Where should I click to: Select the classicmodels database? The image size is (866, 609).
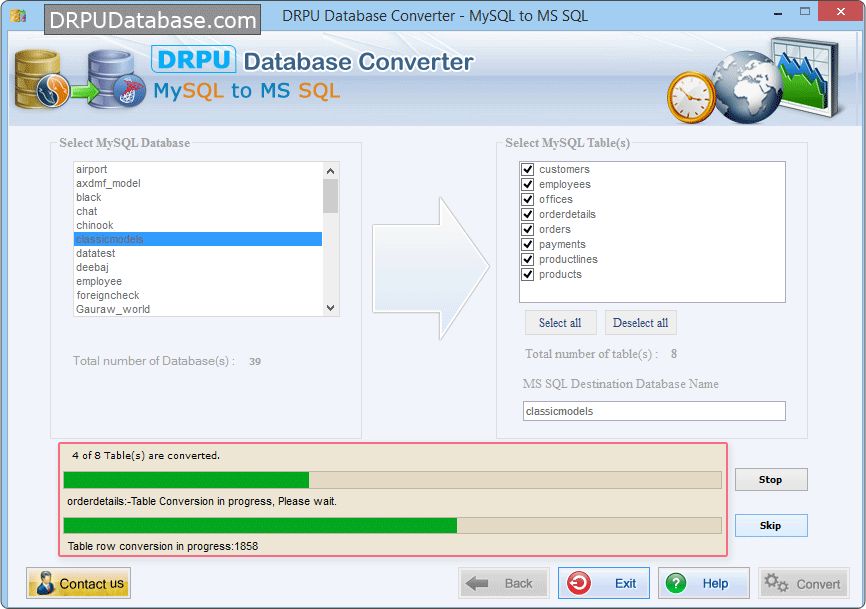(198, 239)
